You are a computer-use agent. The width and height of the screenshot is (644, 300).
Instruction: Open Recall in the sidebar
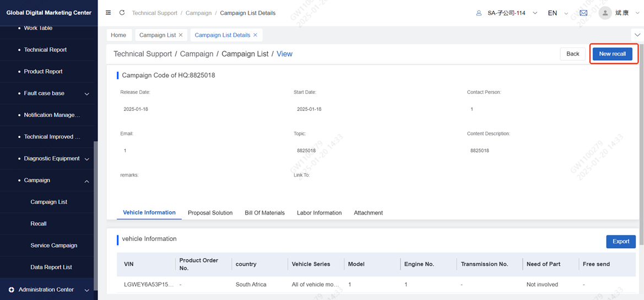click(x=39, y=224)
